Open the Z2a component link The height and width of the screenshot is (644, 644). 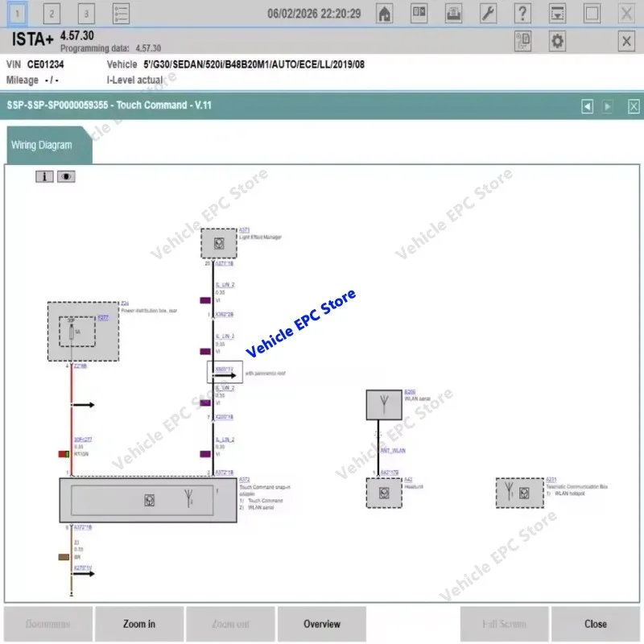(125, 303)
